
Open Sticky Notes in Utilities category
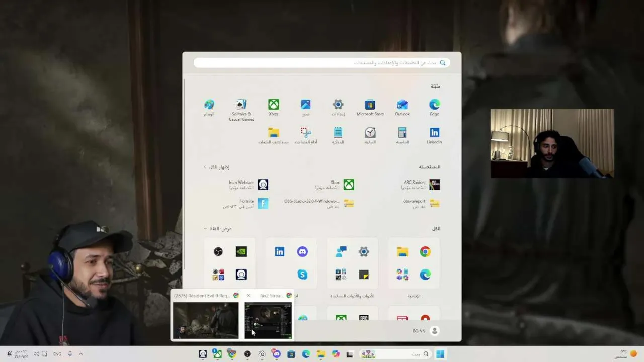tap(364, 275)
